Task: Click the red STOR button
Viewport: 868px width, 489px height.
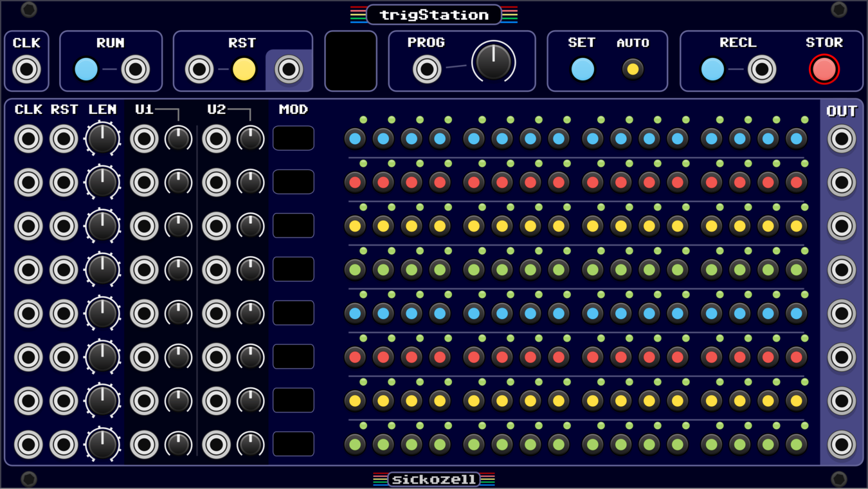Action: [824, 69]
